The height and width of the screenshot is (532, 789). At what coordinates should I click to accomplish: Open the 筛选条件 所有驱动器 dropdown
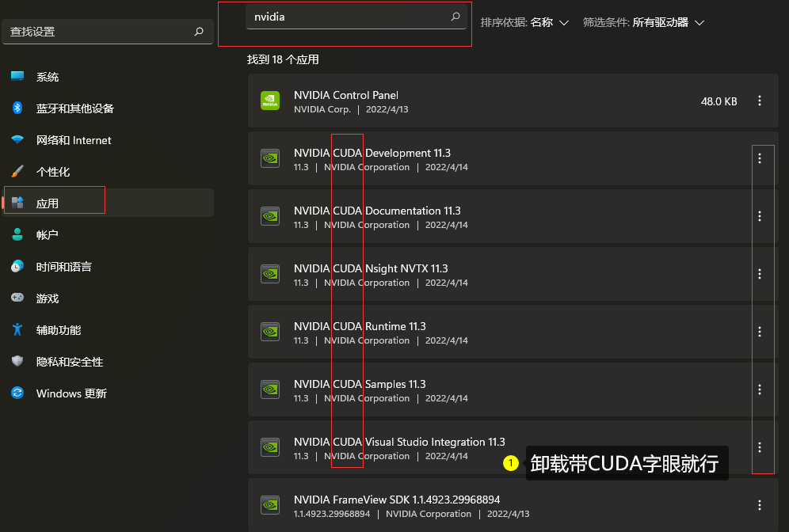643,23
